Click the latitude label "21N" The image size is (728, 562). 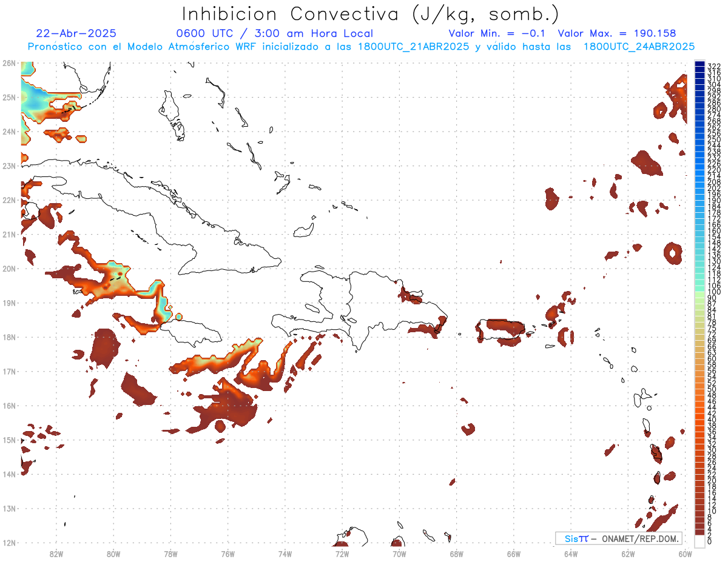tap(8, 234)
